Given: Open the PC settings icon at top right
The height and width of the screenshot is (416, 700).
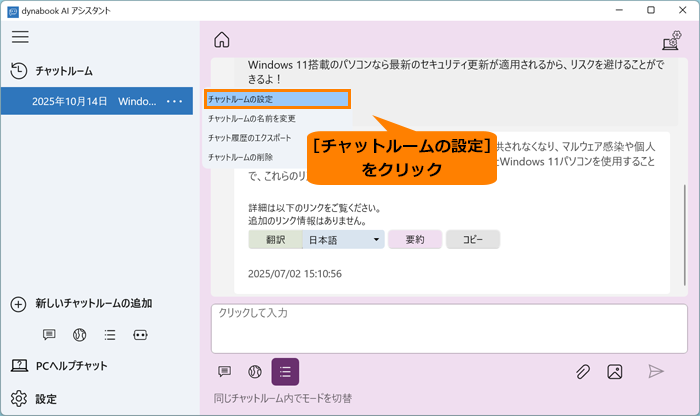Looking at the screenshot, I should point(672,40).
